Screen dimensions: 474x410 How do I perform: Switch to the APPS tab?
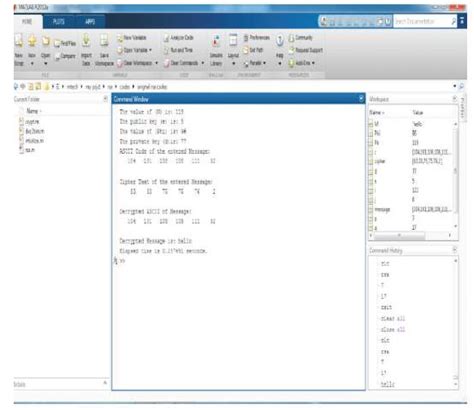tap(90, 22)
